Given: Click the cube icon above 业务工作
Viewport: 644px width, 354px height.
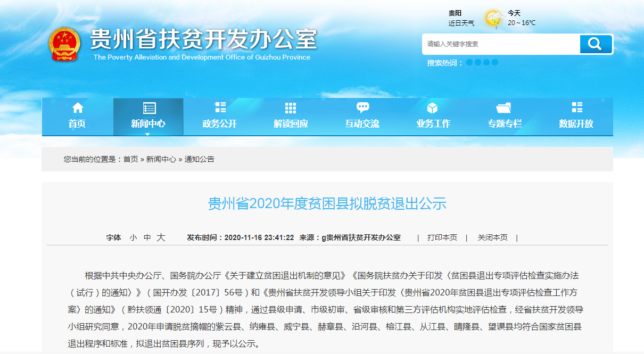Looking at the screenshot, I should 433,108.
